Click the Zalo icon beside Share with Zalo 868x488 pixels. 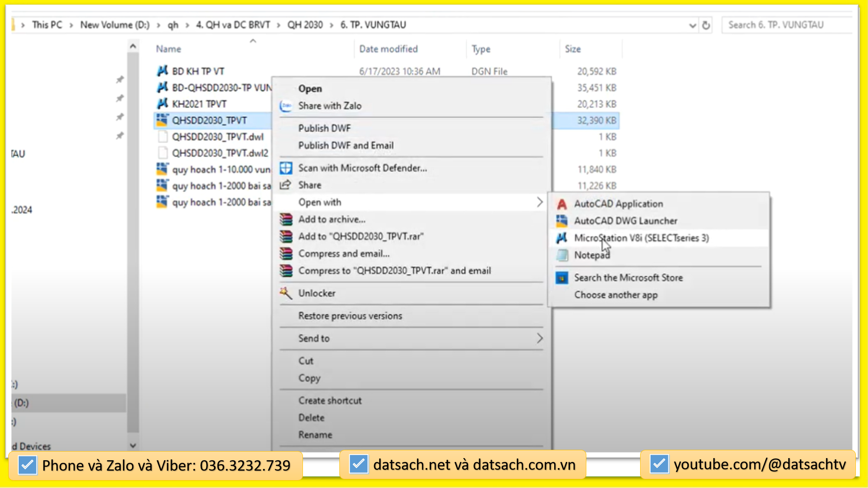tap(286, 105)
